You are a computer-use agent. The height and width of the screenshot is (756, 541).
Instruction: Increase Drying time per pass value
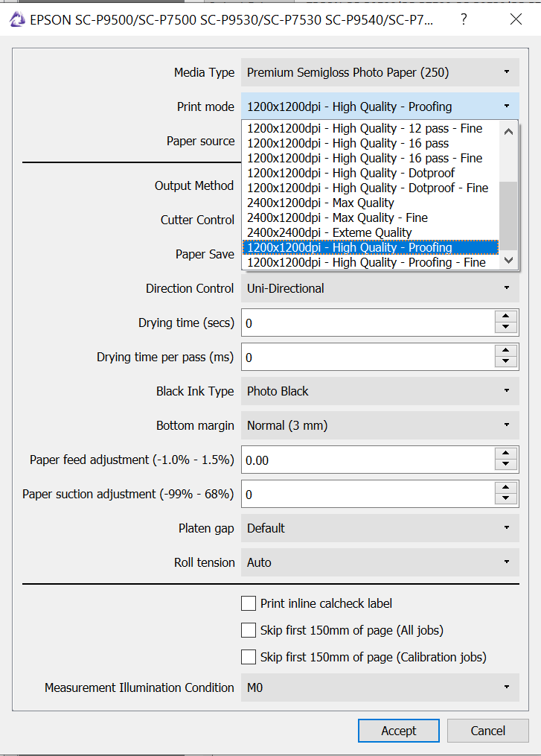(506, 351)
